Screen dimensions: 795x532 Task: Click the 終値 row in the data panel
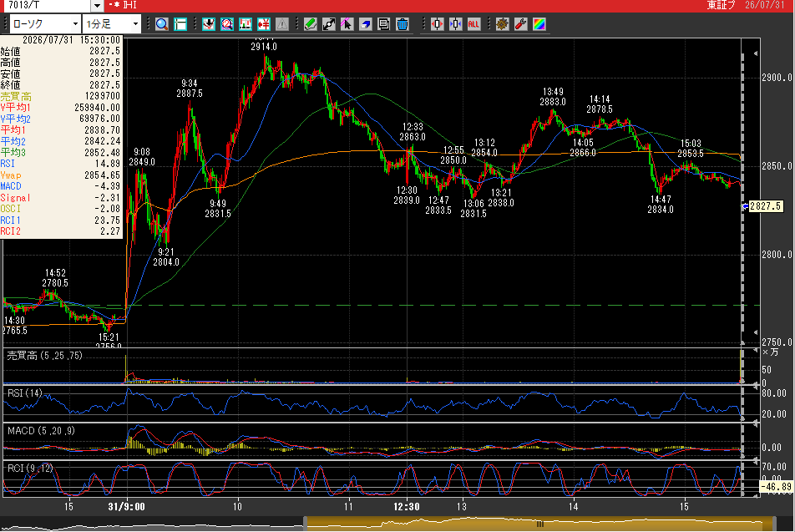pos(61,84)
